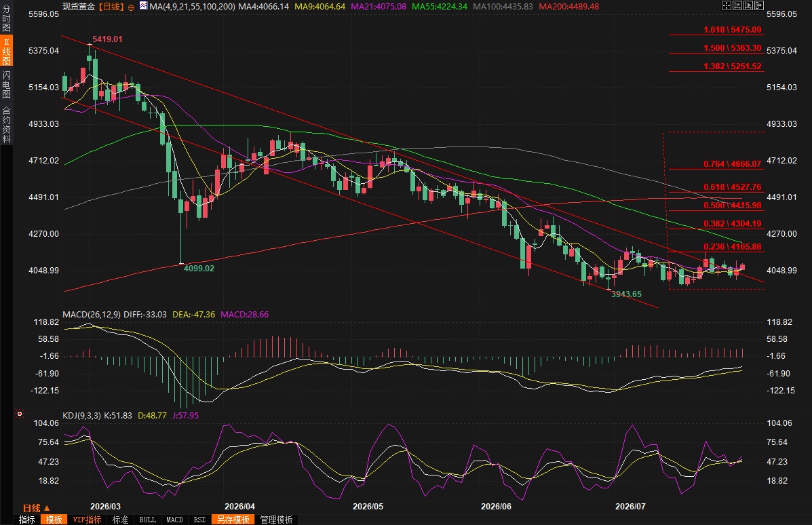
Task: Click the 2026/07 date axis label
Action: point(630,507)
